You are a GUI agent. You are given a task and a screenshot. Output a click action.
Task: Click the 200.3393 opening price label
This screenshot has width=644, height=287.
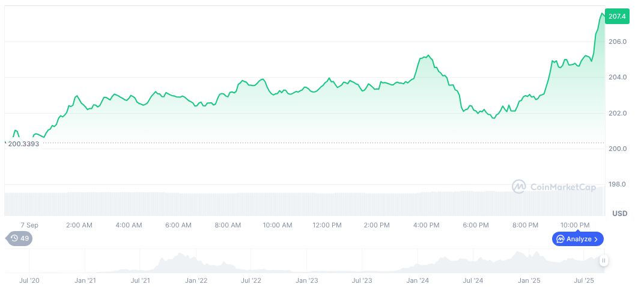point(23,144)
